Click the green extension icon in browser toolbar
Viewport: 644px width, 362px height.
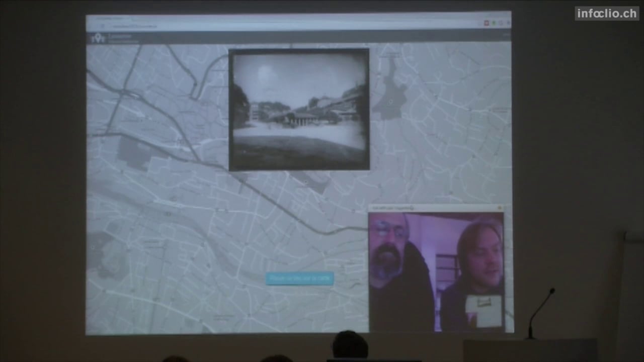coord(494,23)
